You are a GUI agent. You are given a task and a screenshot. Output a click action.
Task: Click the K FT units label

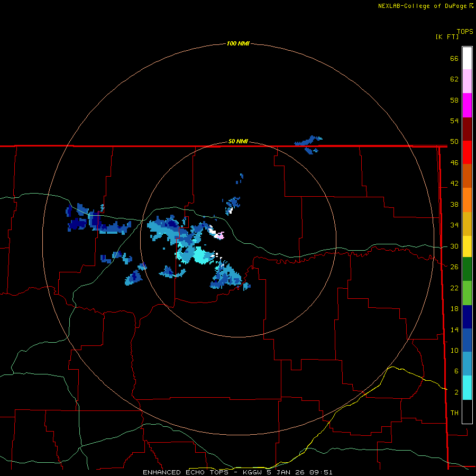pyautogui.click(x=447, y=36)
